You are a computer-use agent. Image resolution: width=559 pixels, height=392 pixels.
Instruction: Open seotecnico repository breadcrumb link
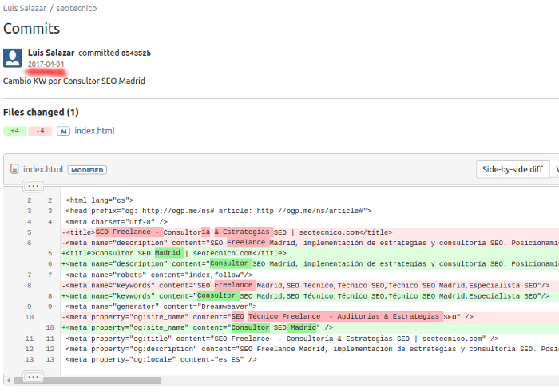(x=77, y=8)
